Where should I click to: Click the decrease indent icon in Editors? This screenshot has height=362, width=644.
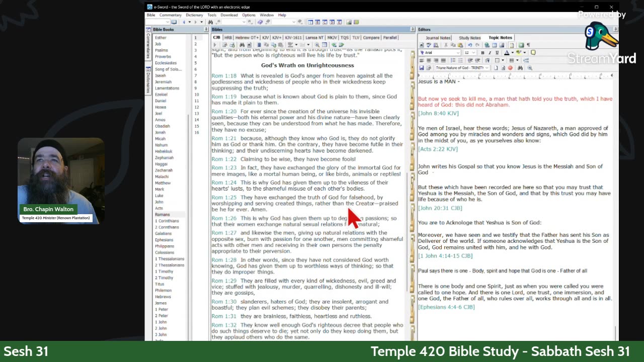tap(469, 60)
